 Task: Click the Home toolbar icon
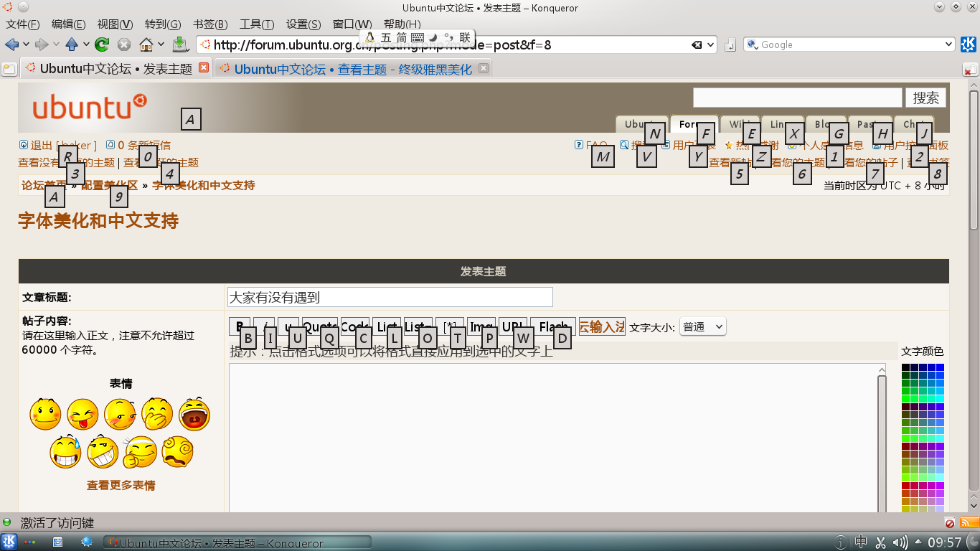[146, 44]
